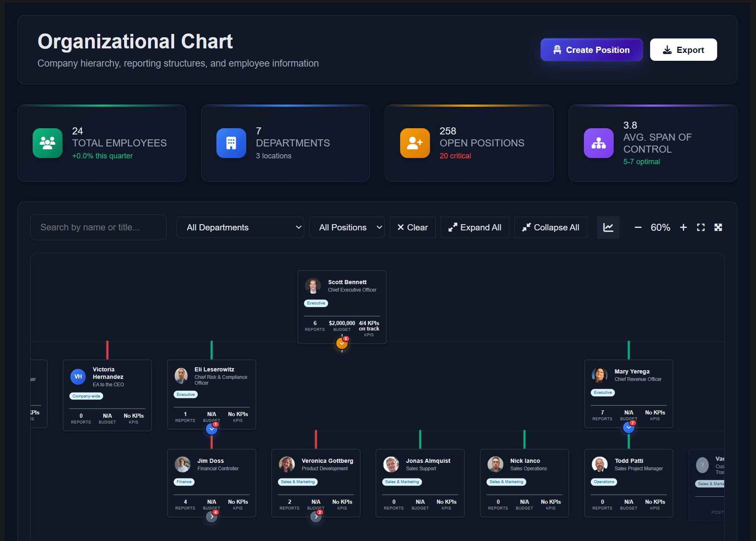
Task: Zoom in using the plus icon
Action: click(x=684, y=227)
